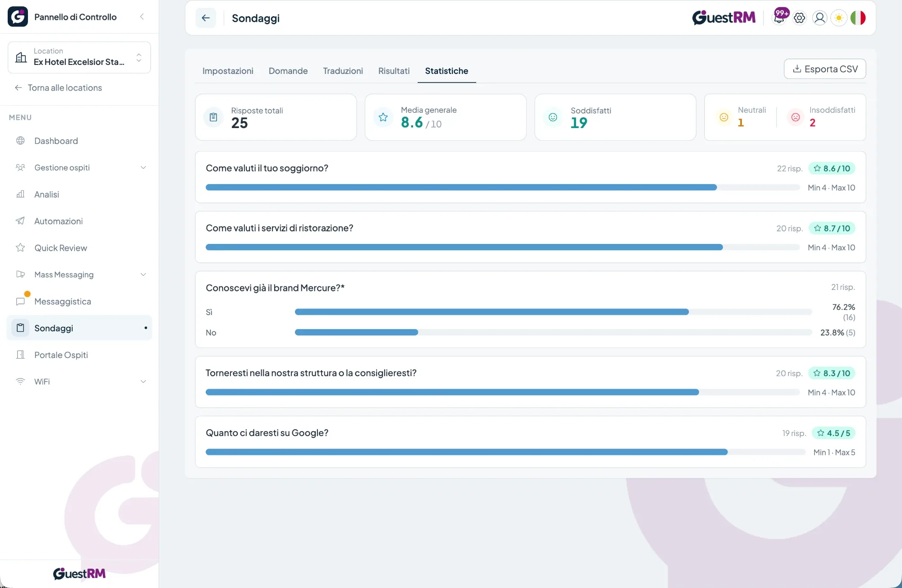
Task: Switch to the Risultati tab
Action: click(x=394, y=71)
